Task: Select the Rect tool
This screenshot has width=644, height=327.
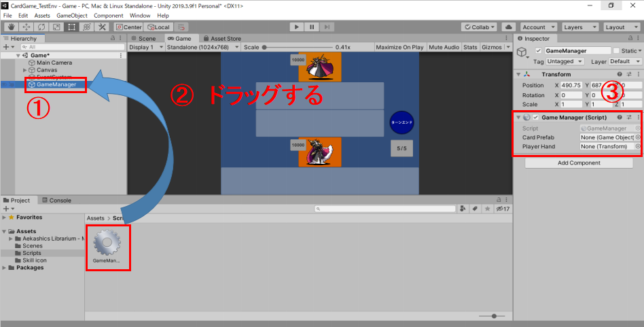Action: tap(71, 27)
